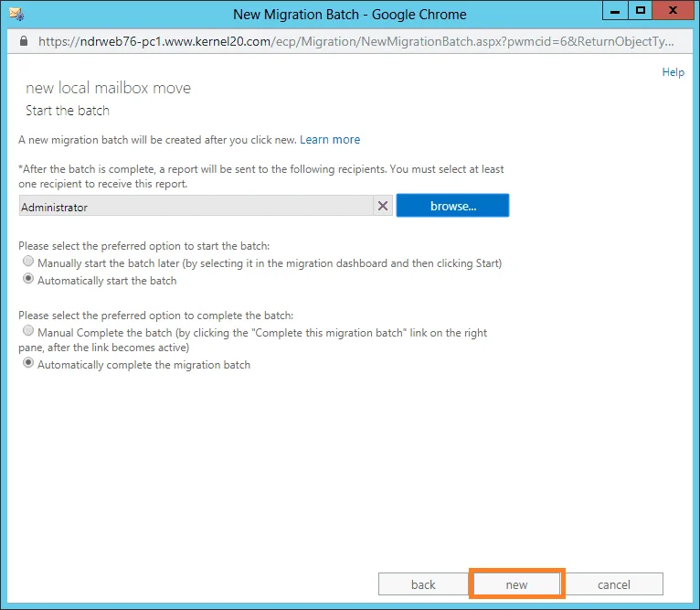Select Automatically start the batch
700x610 pixels.
pyautogui.click(x=28, y=280)
